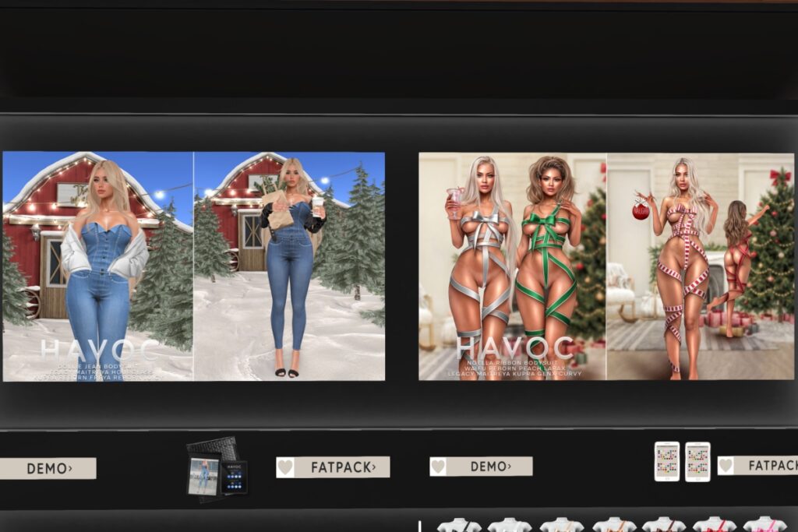Select the left white color HUD tablet icon
Screen dimensions: 798x532
pyautogui.click(x=666, y=461)
